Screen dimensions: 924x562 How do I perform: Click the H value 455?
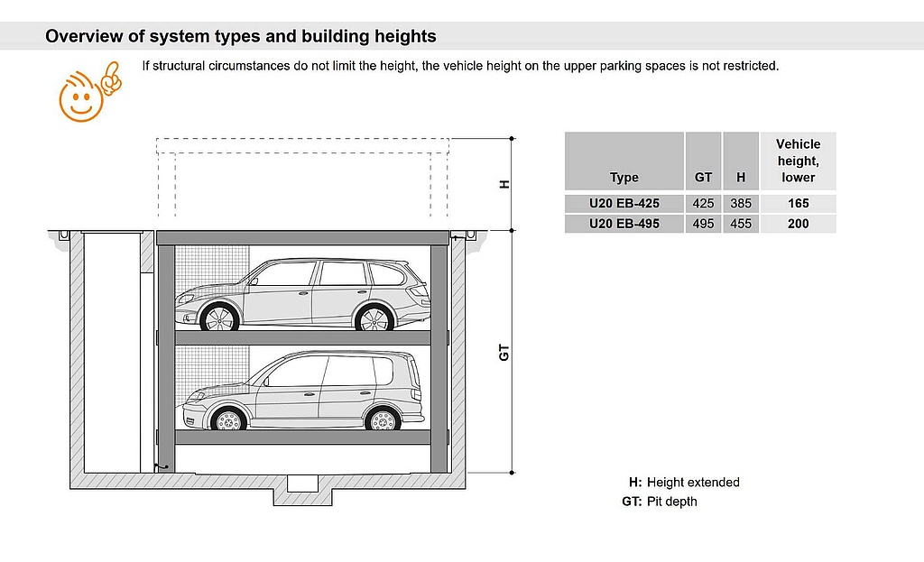pos(741,224)
